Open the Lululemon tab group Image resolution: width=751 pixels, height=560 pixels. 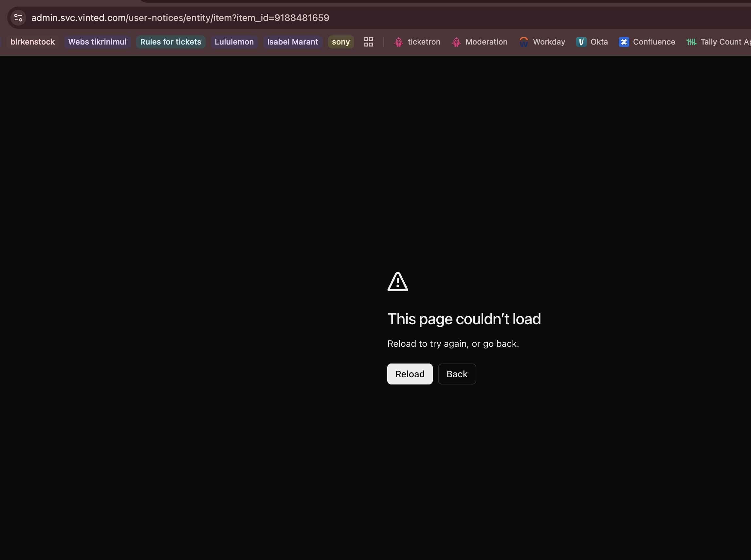234,42
